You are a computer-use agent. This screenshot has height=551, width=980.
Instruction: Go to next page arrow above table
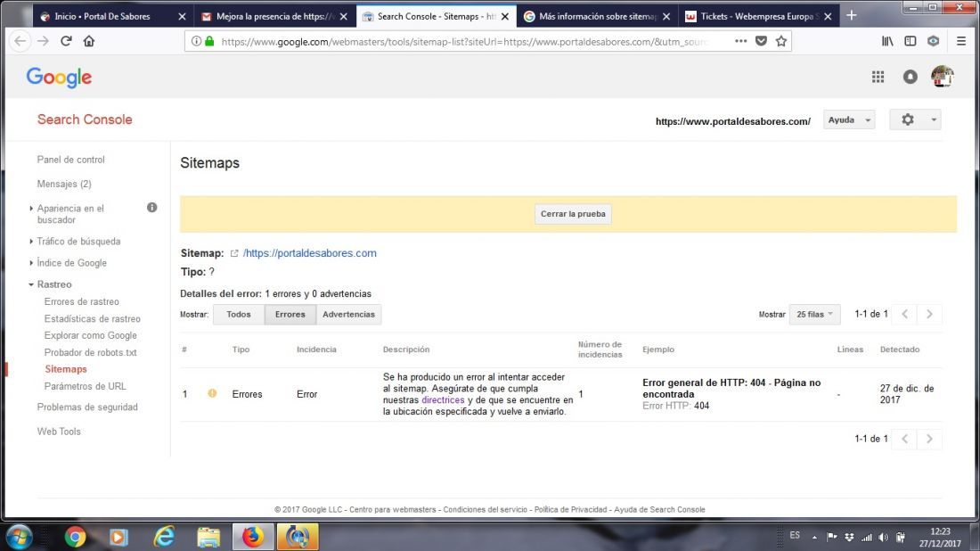click(x=929, y=314)
